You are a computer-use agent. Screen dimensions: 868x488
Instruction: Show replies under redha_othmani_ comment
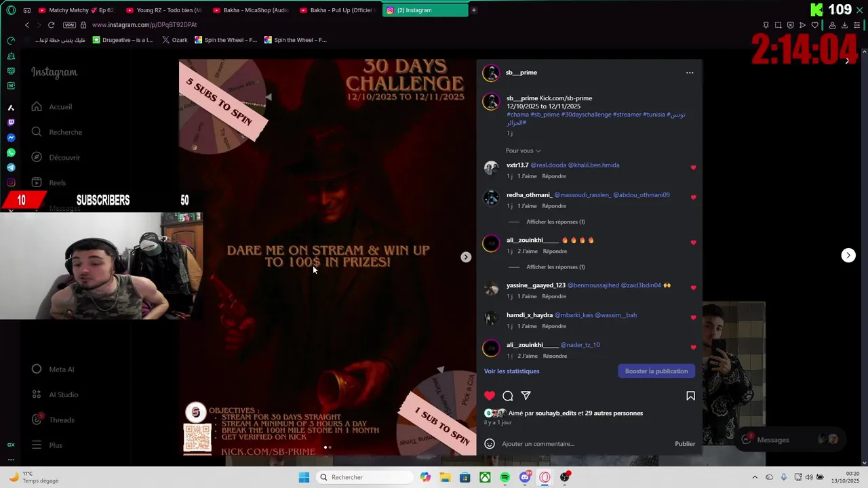pyautogui.click(x=555, y=222)
